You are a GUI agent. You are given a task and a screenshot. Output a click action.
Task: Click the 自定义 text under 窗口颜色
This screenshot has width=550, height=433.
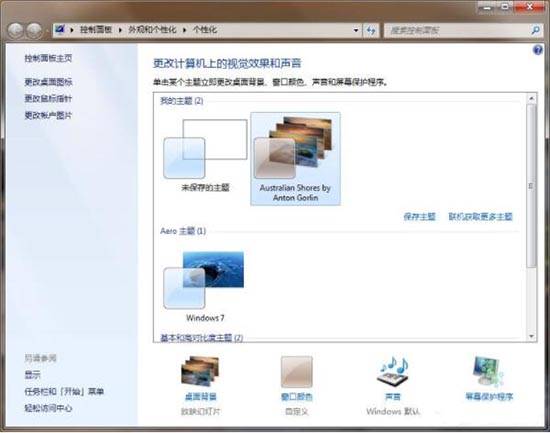pos(297,411)
